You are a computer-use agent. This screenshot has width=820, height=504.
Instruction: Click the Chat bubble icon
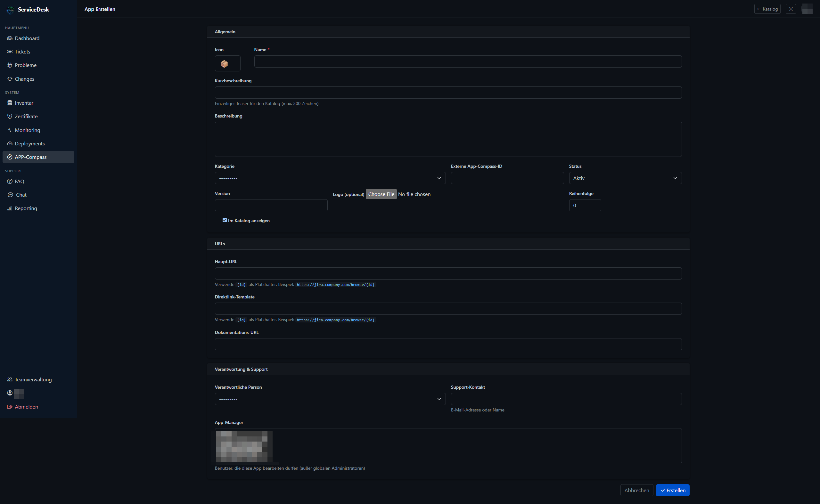pos(10,195)
